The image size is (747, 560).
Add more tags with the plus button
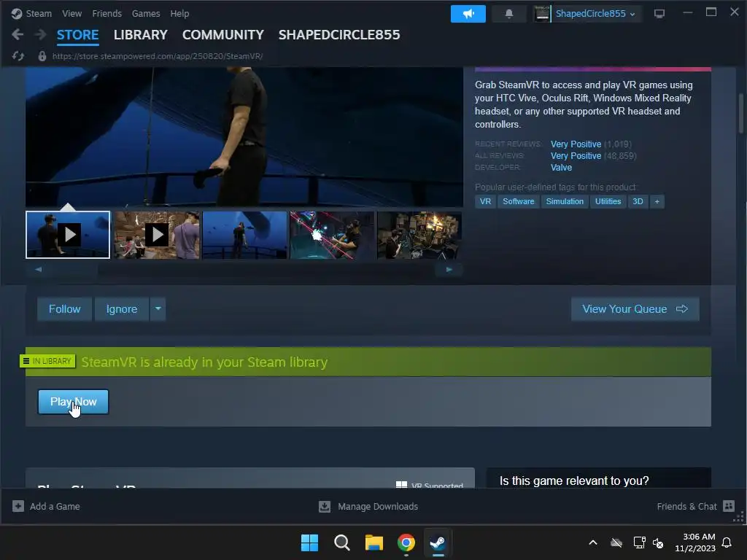657,201
